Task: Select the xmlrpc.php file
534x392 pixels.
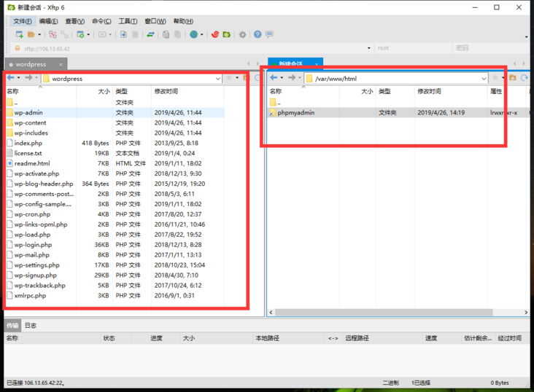Action: (30, 296)
